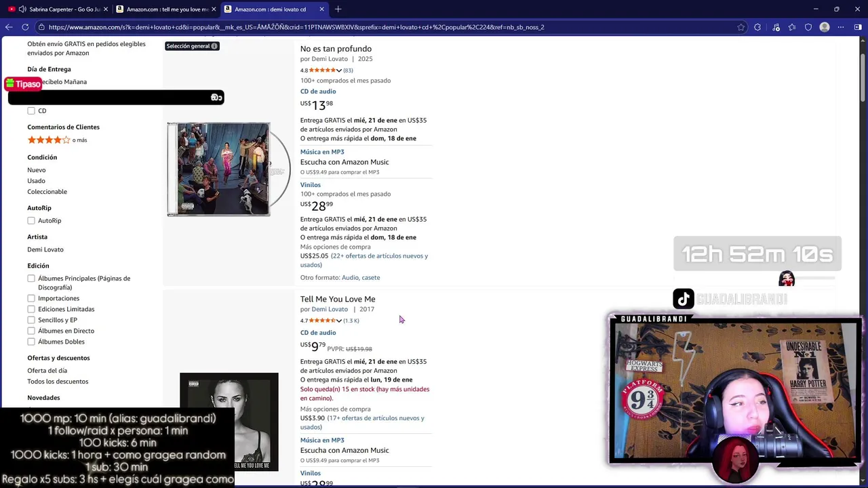Screen dimensions: 868x488
Task: Open No es tan profundo album cover
Action: (x=229, y=169)
